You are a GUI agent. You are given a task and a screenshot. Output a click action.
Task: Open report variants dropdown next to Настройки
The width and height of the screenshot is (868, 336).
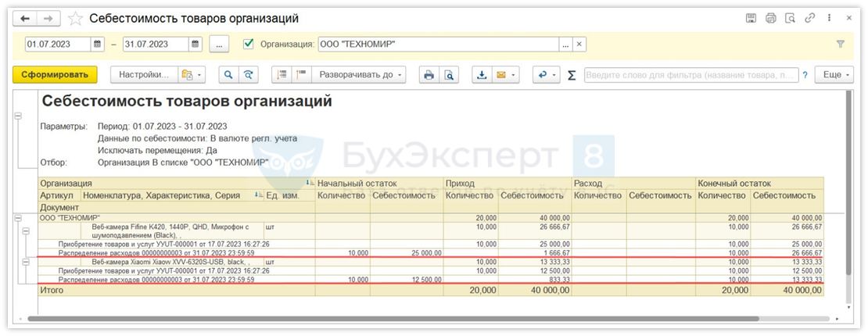click(x=192, y=75)
